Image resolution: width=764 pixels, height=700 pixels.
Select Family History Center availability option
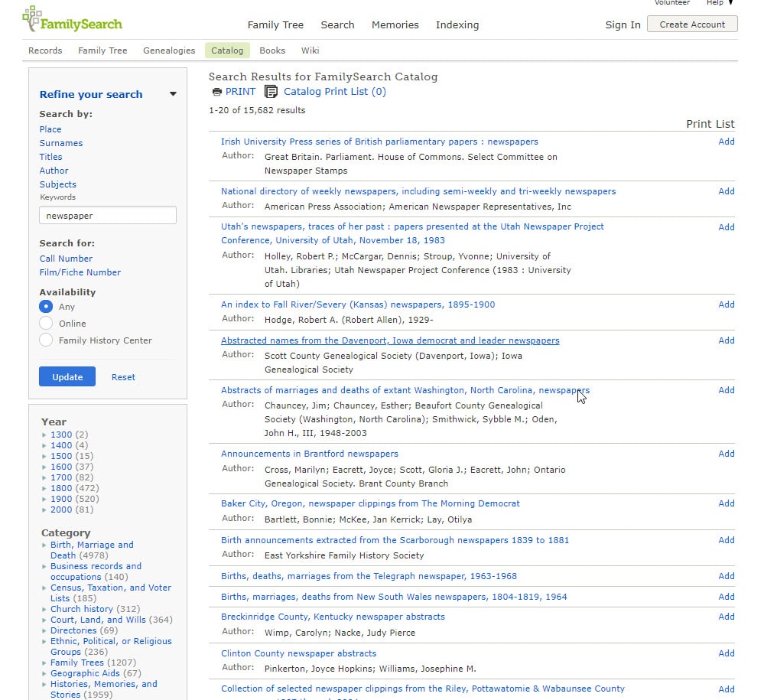pos(46,340)
